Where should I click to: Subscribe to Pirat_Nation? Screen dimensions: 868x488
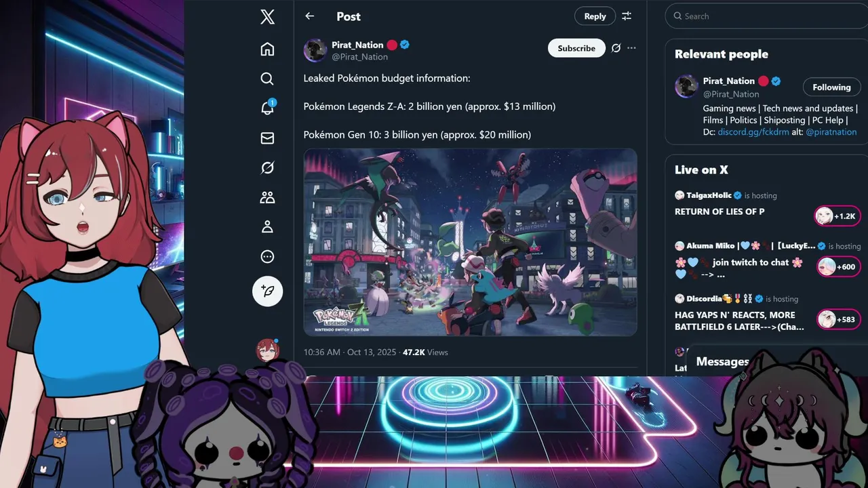(x=576, y=48)
